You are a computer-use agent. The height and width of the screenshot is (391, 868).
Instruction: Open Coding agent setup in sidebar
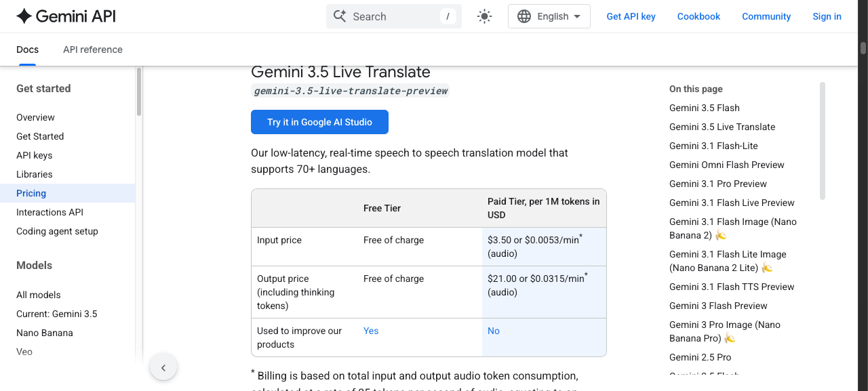click(57, 231)
